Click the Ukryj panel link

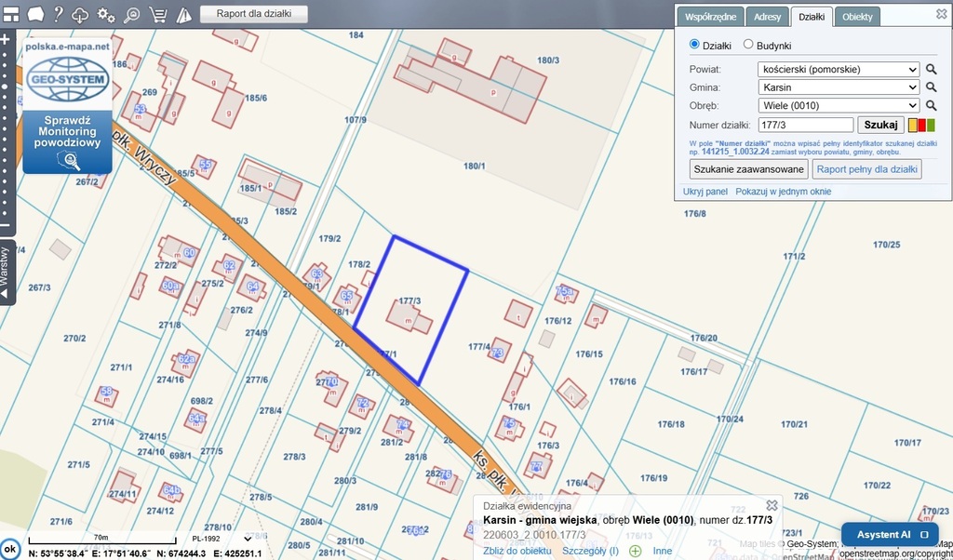pos(705,192)
